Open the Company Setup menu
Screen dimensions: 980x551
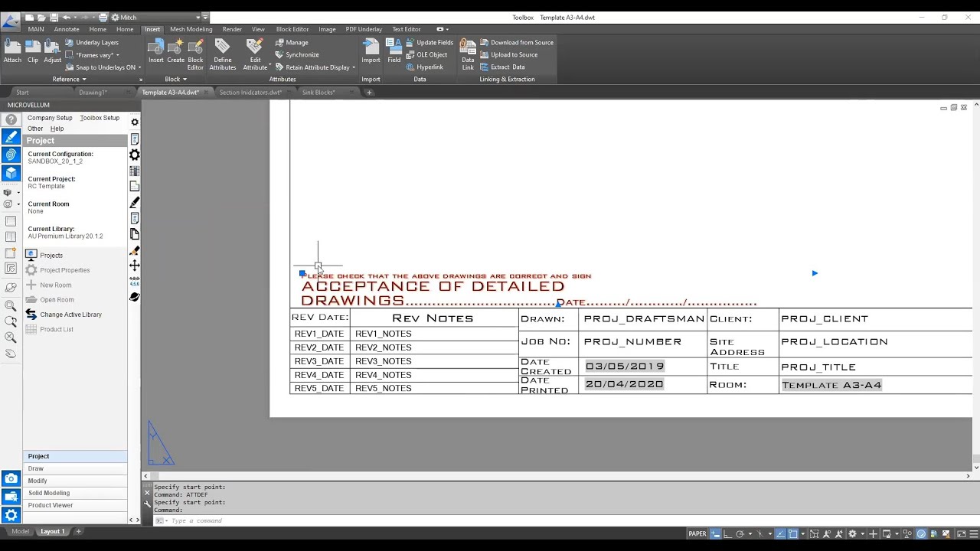point(50,118)
